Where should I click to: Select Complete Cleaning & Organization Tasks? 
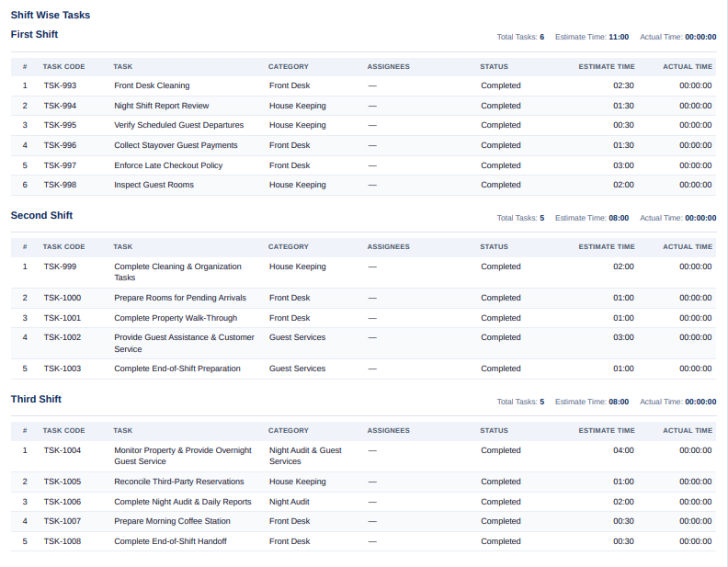pyautogui.click(x=177, y=272)
